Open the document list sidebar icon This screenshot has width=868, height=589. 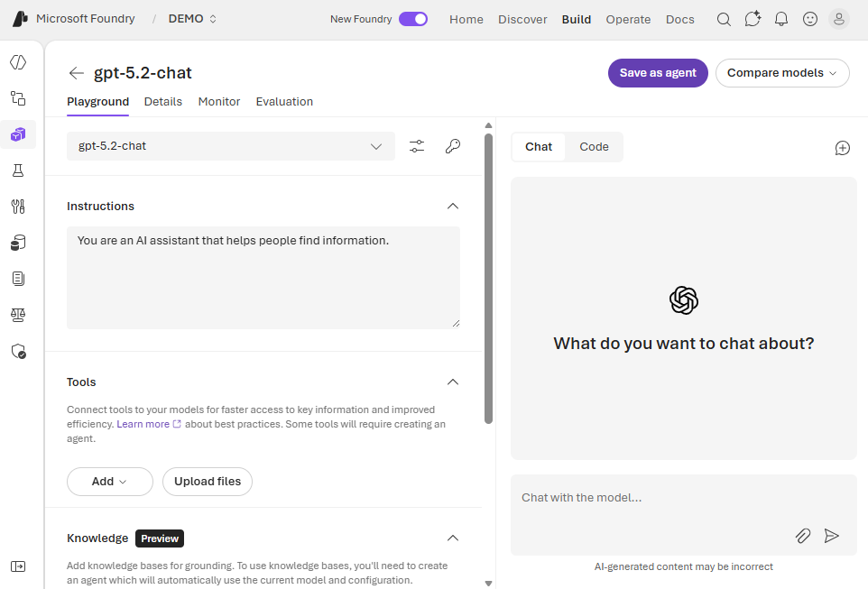(x=18, y=279)
